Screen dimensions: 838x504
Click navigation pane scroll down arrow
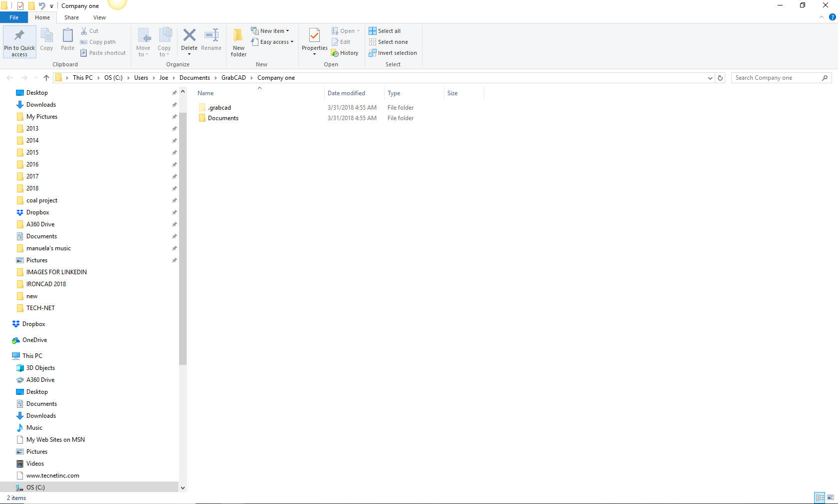click(183, 488)
